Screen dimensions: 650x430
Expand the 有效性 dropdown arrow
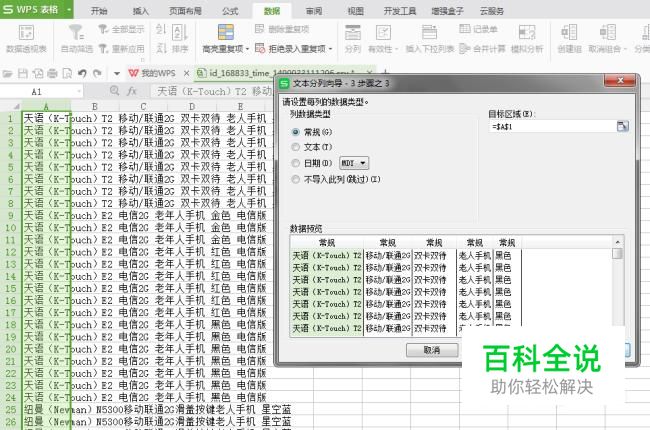(x=396, y=49)
